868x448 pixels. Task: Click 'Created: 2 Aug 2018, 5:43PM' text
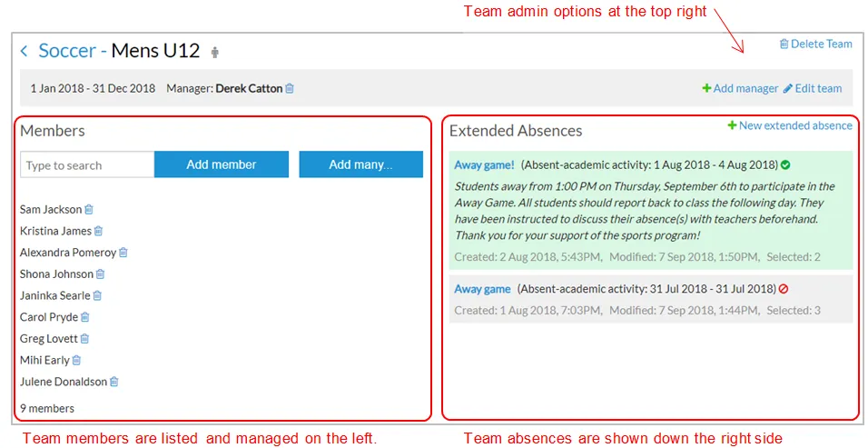(528, 257)
